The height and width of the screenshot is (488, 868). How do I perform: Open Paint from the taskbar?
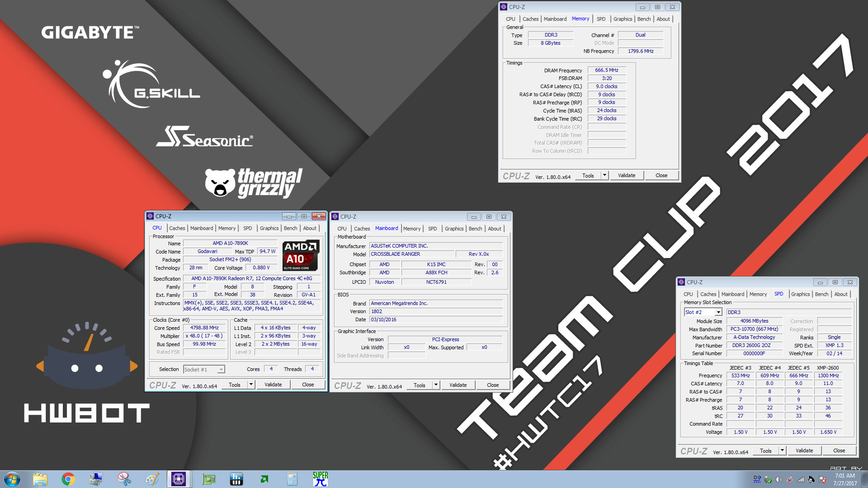152,479
